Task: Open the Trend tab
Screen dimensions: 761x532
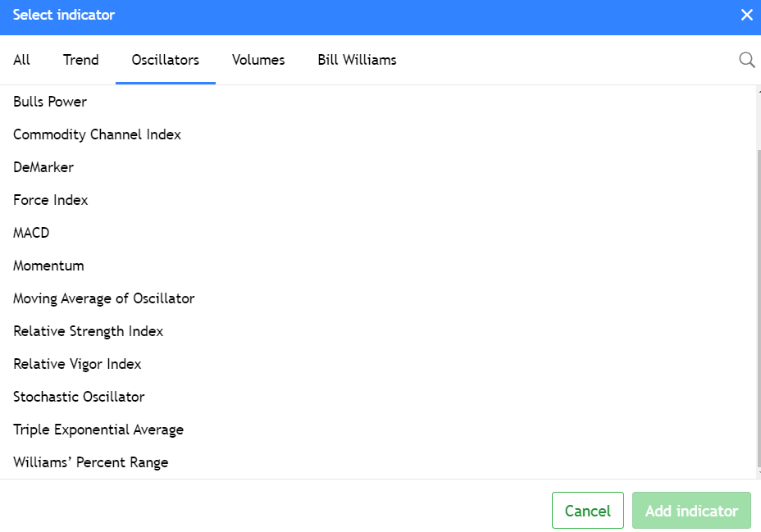Action: 80,60
